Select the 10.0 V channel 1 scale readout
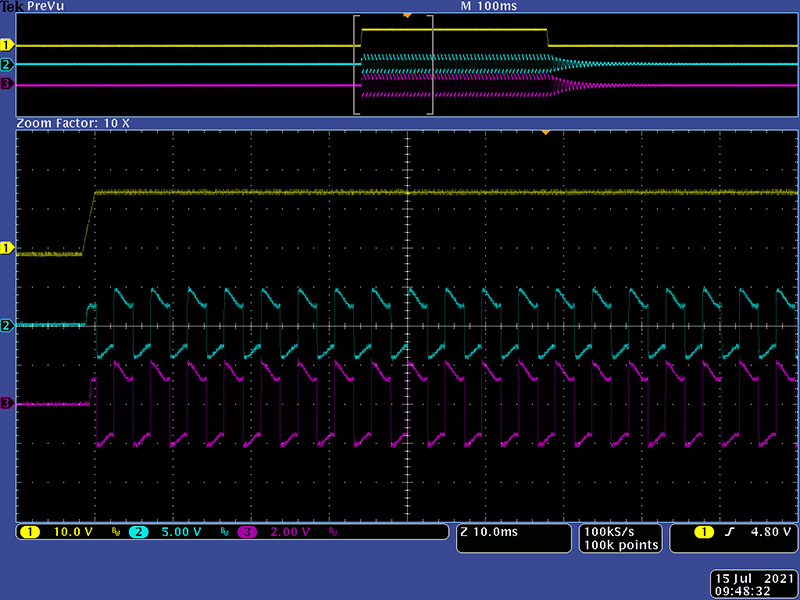The height and width of the screenshot is (600, 800). (72, 532)
